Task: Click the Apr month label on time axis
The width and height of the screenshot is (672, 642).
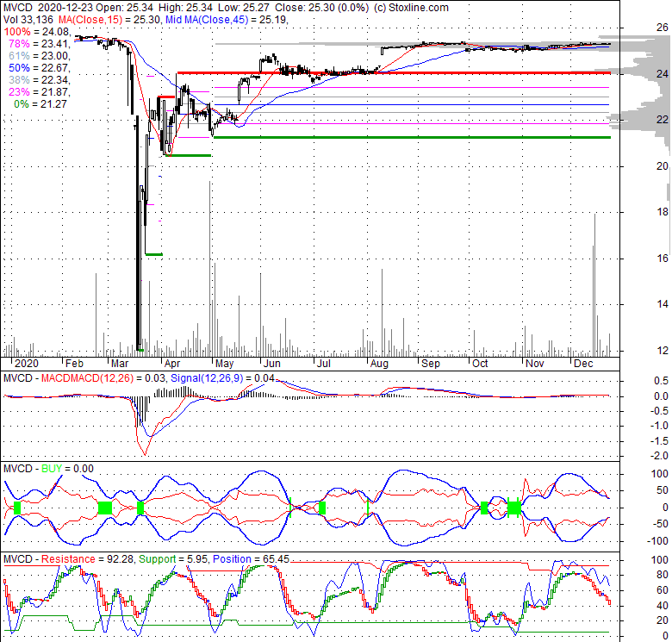Action: pyautogui.click(x=172, y=364)
